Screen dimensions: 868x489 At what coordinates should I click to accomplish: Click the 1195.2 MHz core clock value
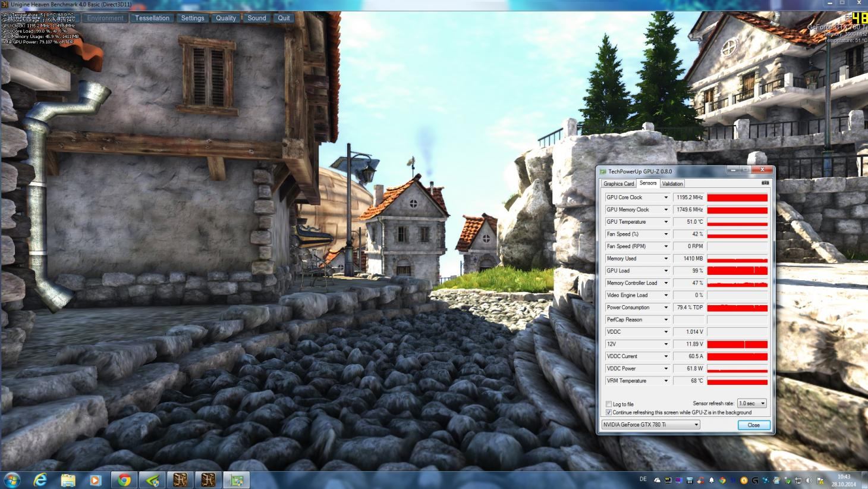click(689, 198)
